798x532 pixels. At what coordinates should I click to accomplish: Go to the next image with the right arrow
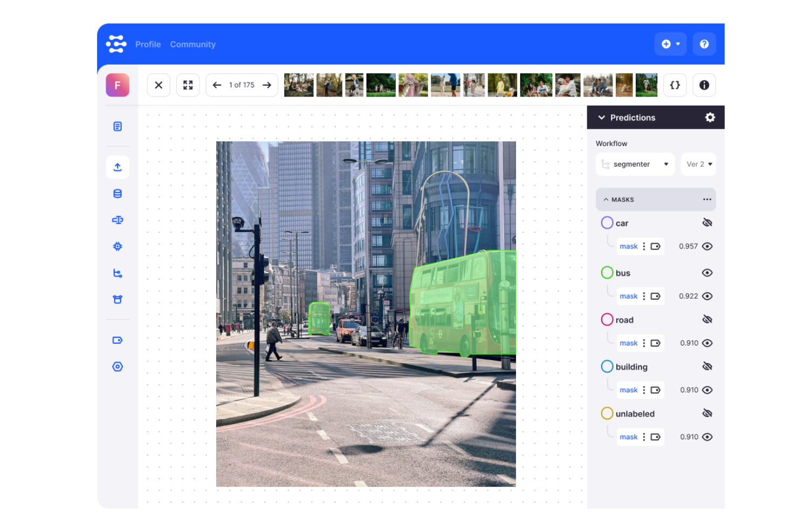[x=267, y=85]
